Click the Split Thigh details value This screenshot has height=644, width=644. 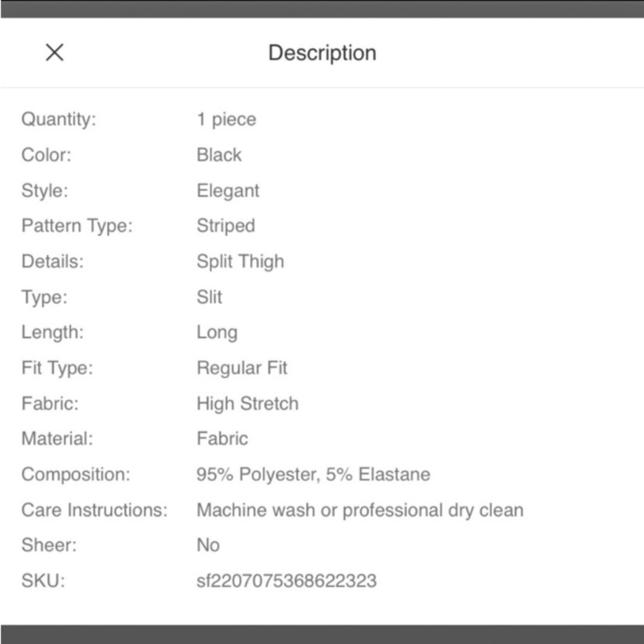(240, 261)
